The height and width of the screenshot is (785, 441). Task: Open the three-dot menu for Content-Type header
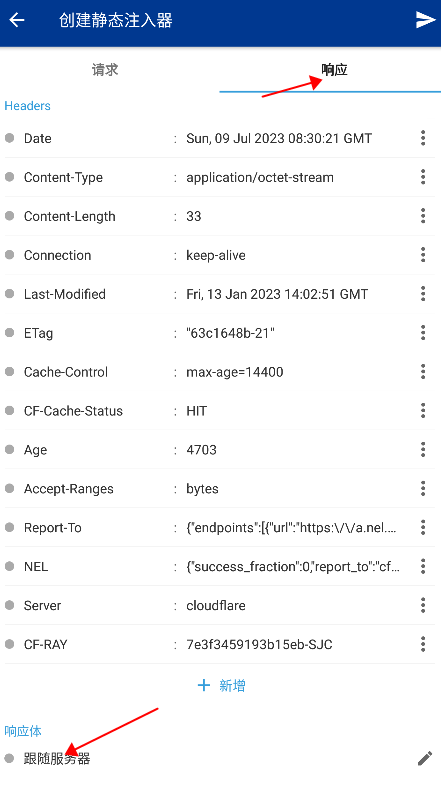[423, 177]
